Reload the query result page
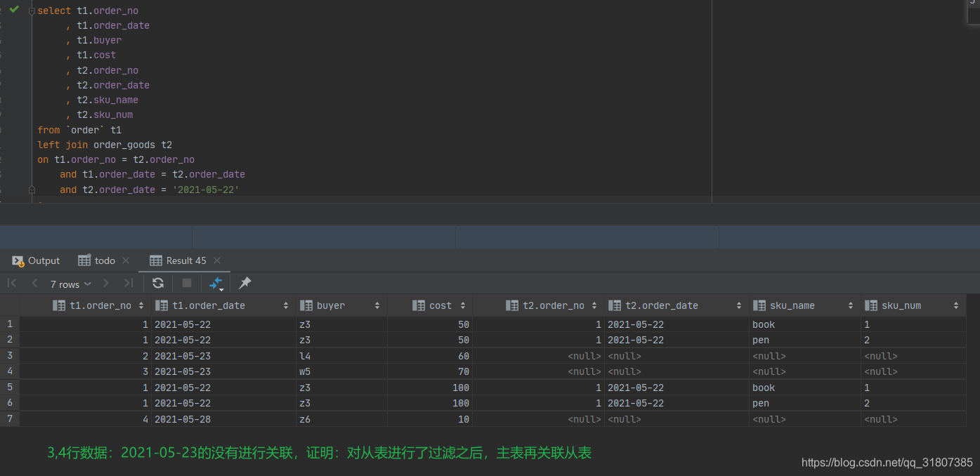 [x=158, y=283]
